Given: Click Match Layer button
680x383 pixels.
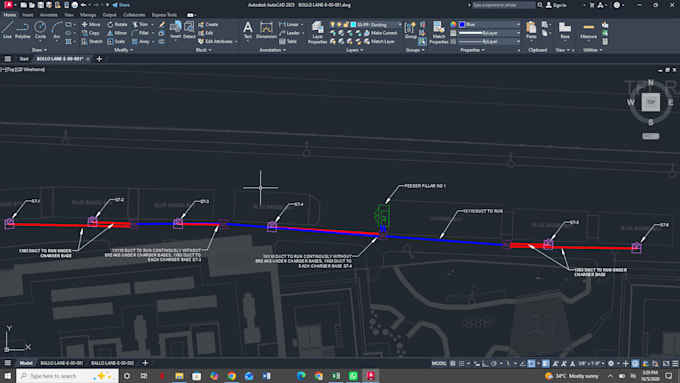Looking at the screenshot, I should coord(379,42).
